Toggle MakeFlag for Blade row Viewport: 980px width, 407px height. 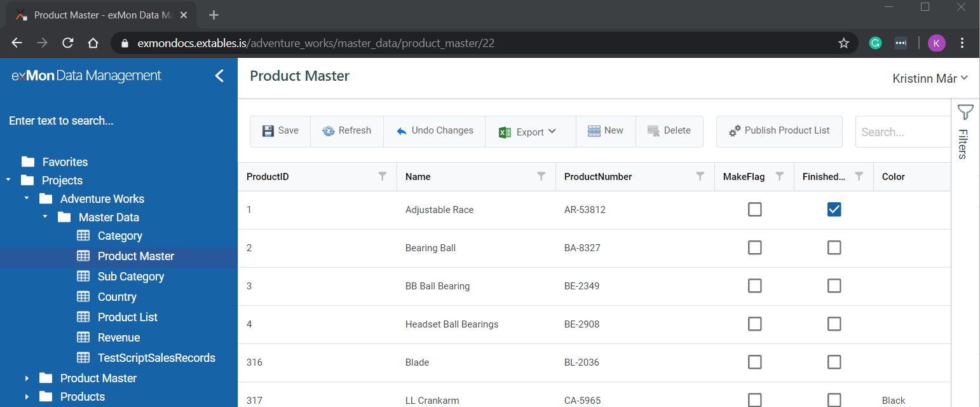tap(754, 362)
